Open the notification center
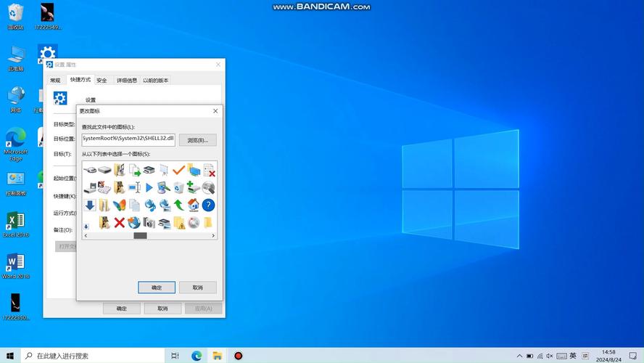Viewport: 644px width, 363px height. tap(633, 356)
